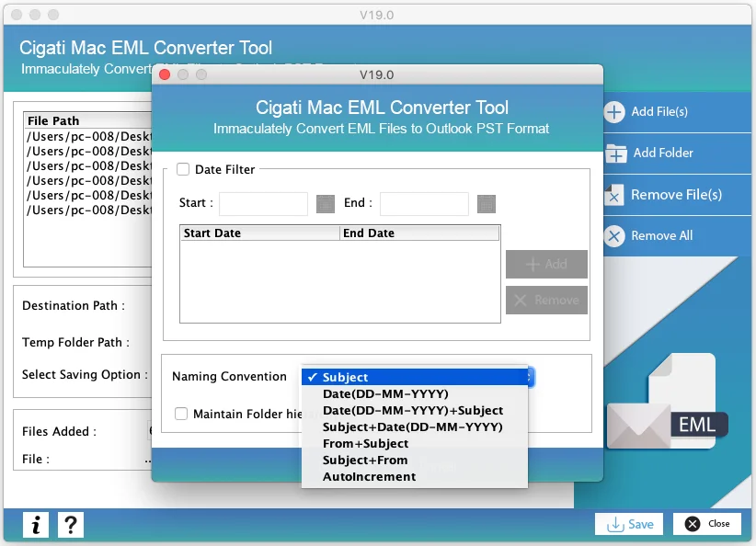Image resolution: width=756 pixels, height=546 pixels.
Task: Click the Temp Folder Path label
Action: pyautogui.click(x=75, y=342)
